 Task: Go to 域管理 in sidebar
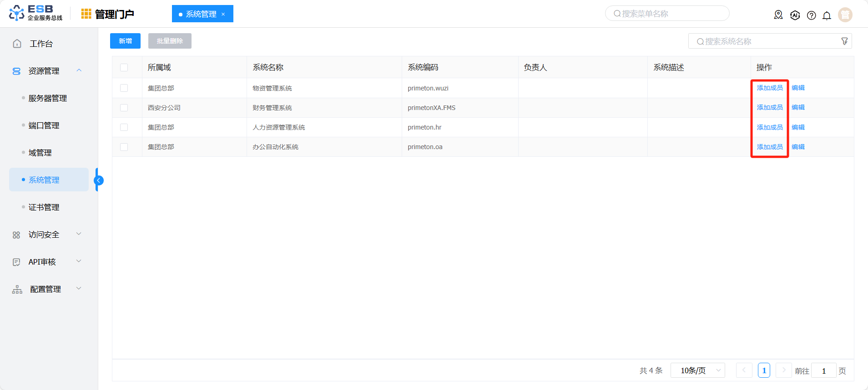(40, 153)
